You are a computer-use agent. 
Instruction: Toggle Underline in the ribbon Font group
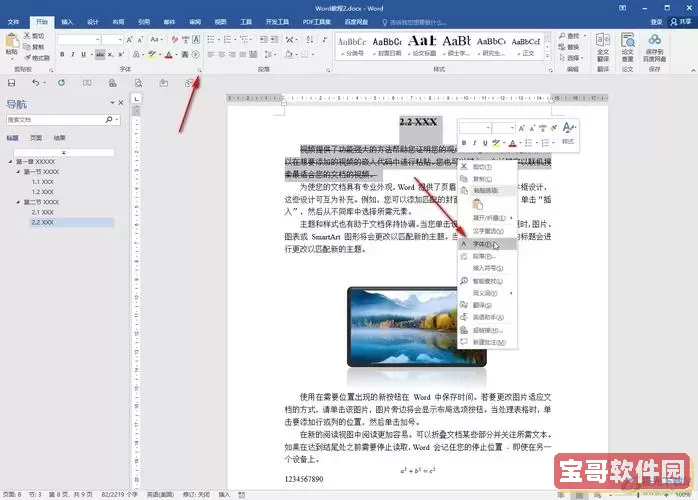83,54
